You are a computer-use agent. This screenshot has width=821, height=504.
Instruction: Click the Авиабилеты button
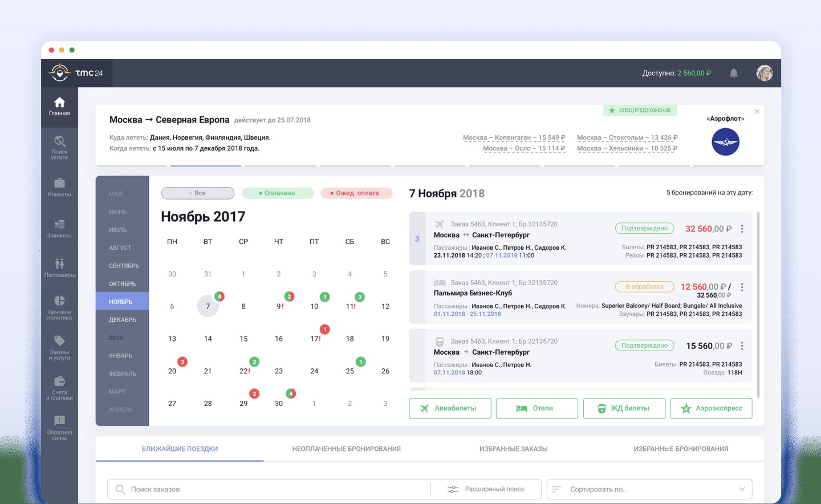pyautogui.click(x=450, y=408)
